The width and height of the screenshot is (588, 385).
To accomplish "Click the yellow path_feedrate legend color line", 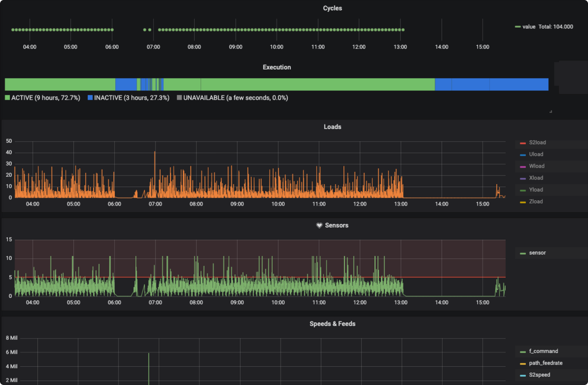I will pyautogui.click(x=523, y=364).
